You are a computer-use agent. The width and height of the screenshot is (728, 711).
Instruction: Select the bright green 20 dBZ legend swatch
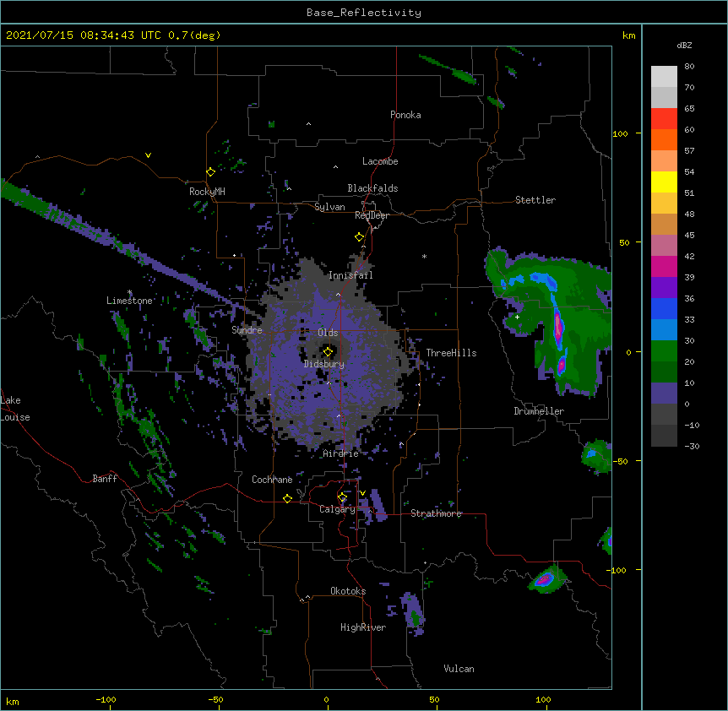[664, 351]
